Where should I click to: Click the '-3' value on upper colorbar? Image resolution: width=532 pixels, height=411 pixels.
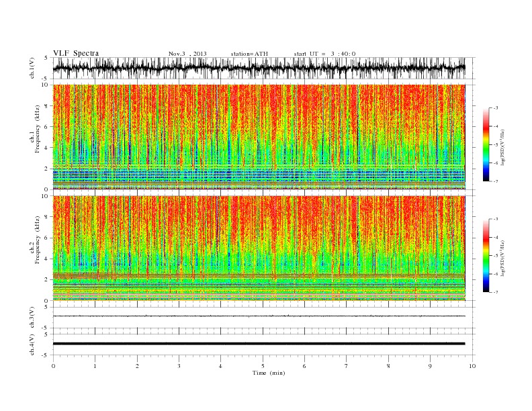click(x=496, y=108)
